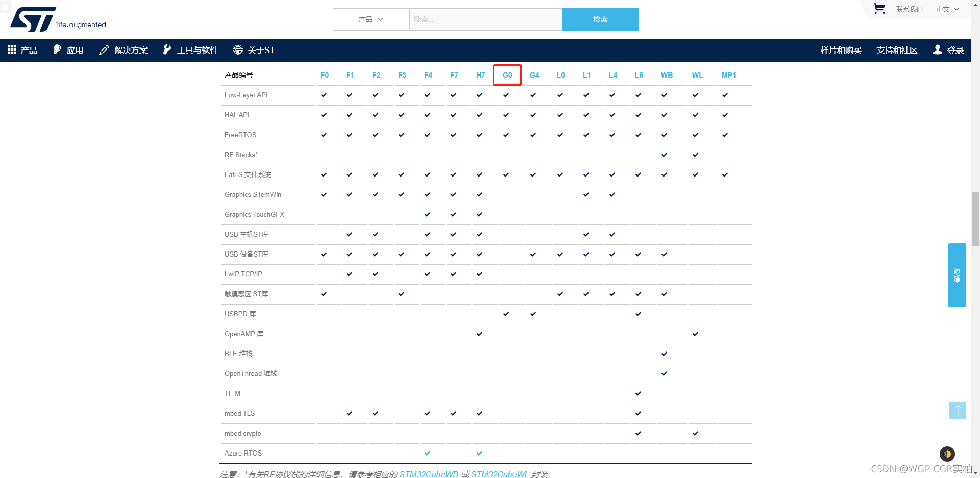980x478 pixels.
Task: Open 联系我们 link
Action: [909, 9]
